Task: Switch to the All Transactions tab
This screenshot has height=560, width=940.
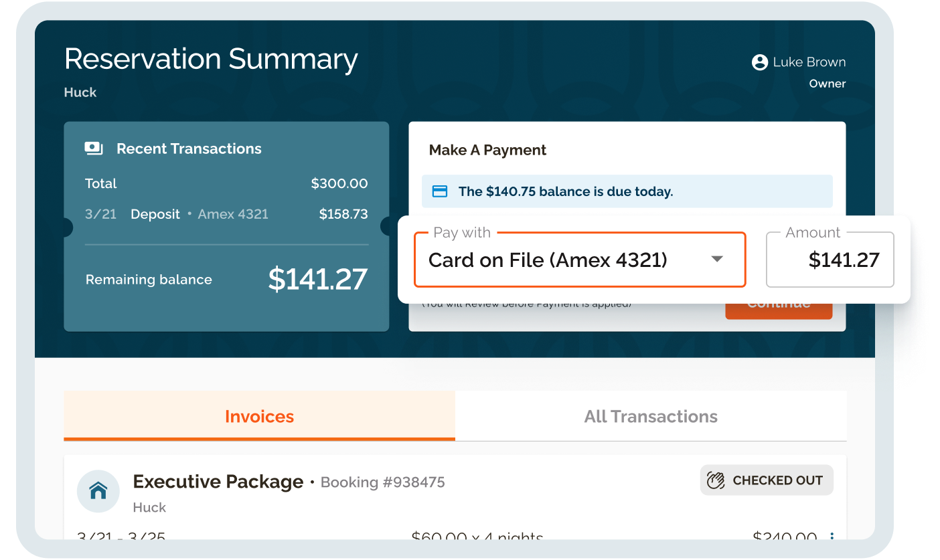Action: [x=650, y=416]
